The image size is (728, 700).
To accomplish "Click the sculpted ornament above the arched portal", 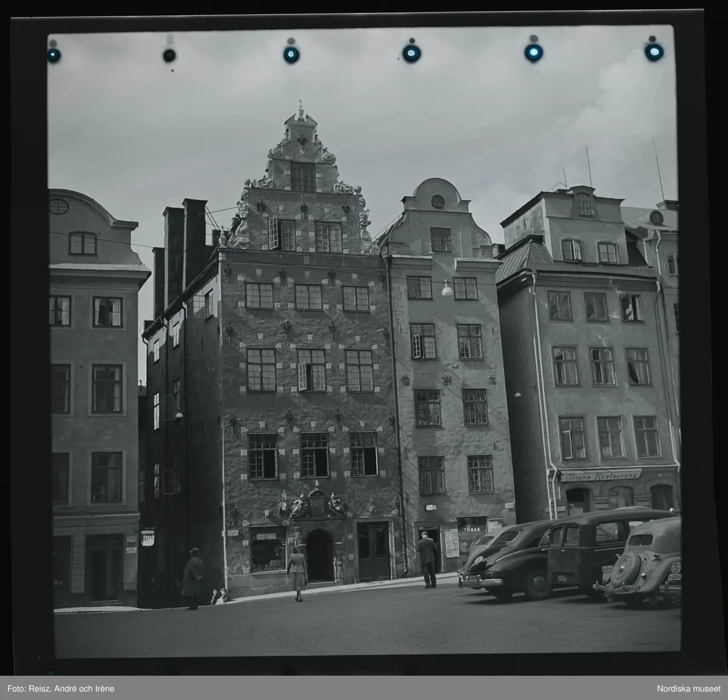I will click(314, 502).
